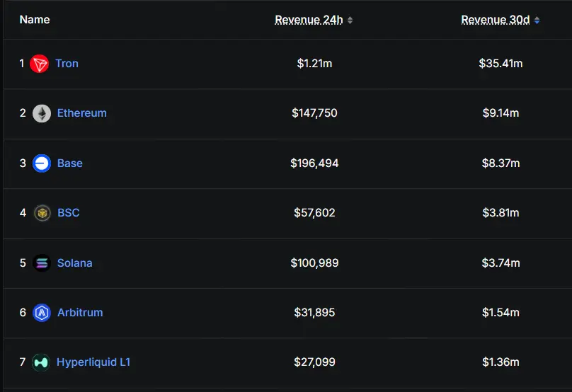Click the Revenue 24h column header
The image size is (572, 392).
309,20
